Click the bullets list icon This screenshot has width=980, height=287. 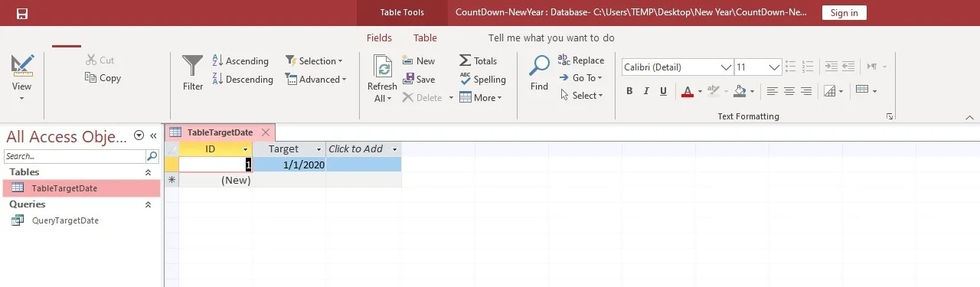click(x=792, y=67)
